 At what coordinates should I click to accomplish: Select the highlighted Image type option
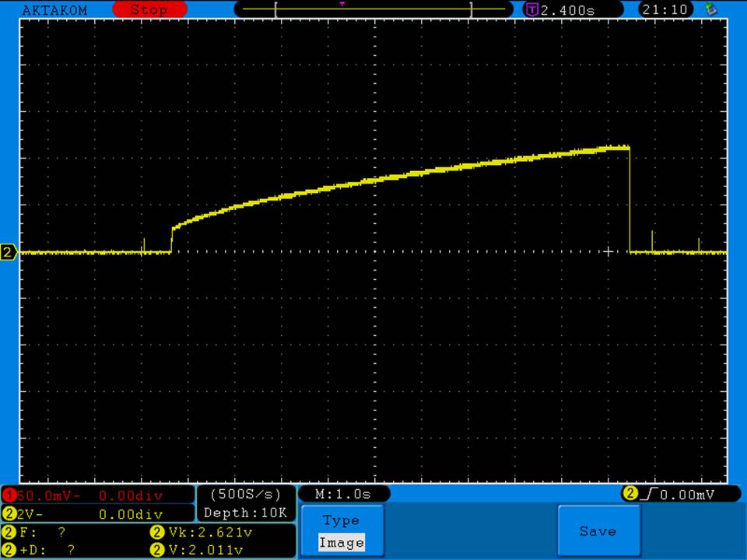point(341,543)
